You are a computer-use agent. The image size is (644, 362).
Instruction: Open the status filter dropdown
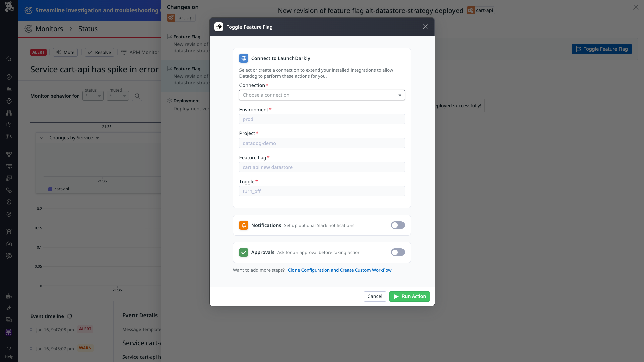(x=93, y=96)
